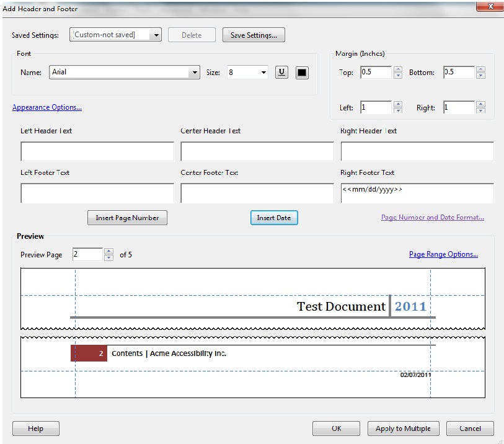Decrease the Bottom margin stepper
Viewport: 504px width, 444px height.
480,76
